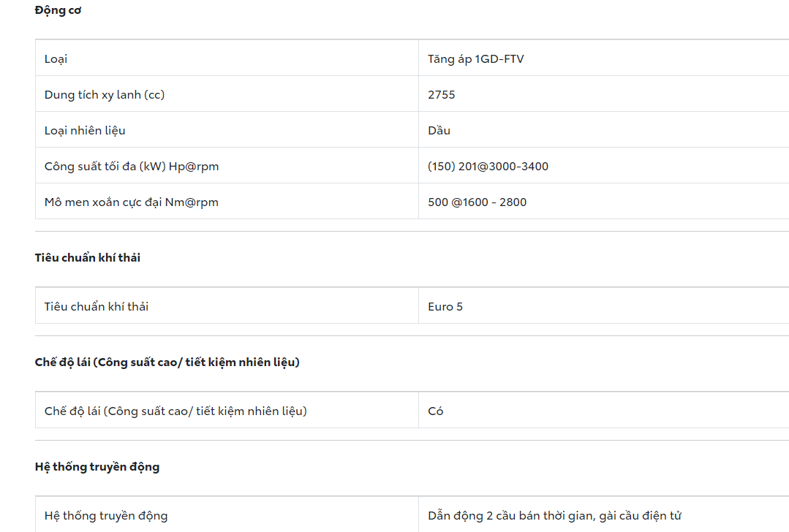Click the power value "(150) 201@3000-3400"
This screenshot has width=789, height=532.
[488, 167]
